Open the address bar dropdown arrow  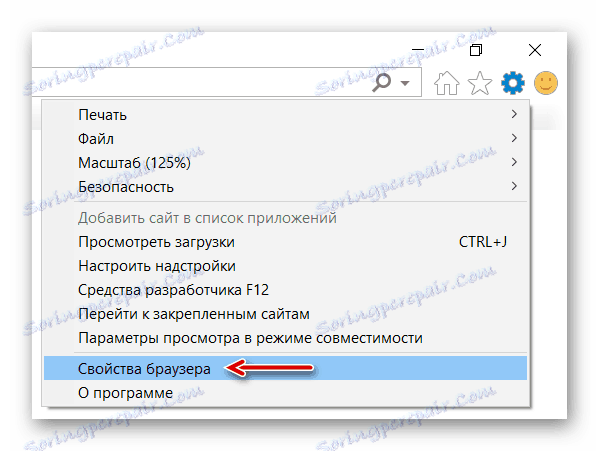(405, 83)
